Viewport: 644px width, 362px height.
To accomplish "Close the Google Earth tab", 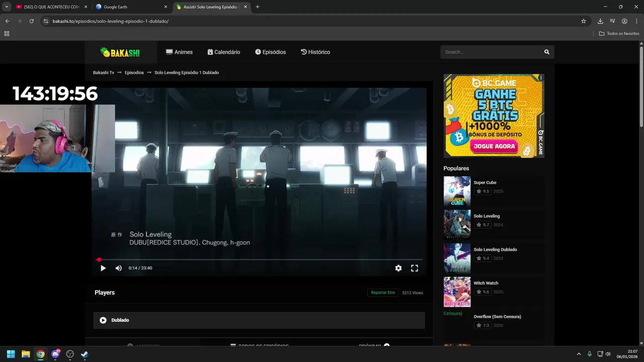I will coord(166,7).
